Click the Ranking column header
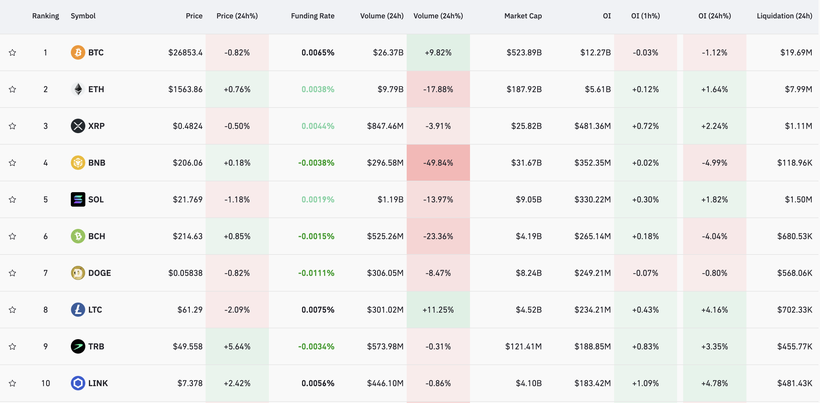This screenshot has width=820, height=403. tap(45, 16)
